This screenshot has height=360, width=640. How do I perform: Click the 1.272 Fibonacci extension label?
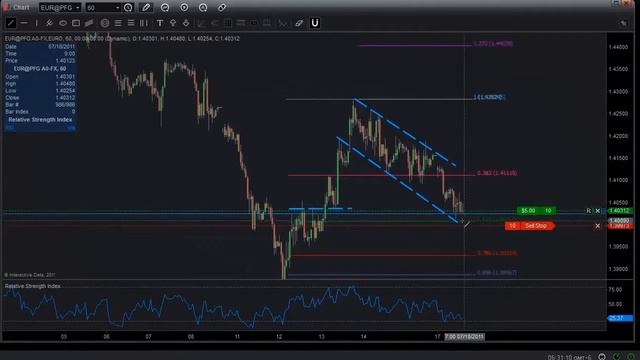(x=493, y=44)
